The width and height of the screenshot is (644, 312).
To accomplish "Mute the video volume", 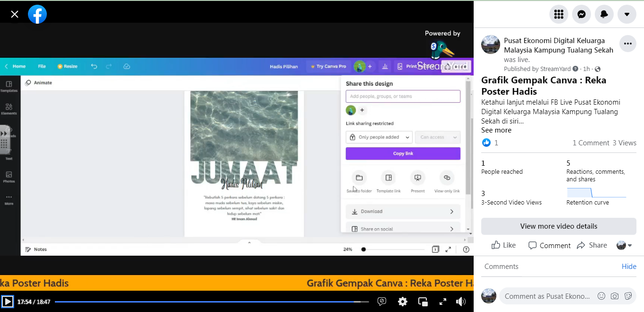I will point(460,302).
